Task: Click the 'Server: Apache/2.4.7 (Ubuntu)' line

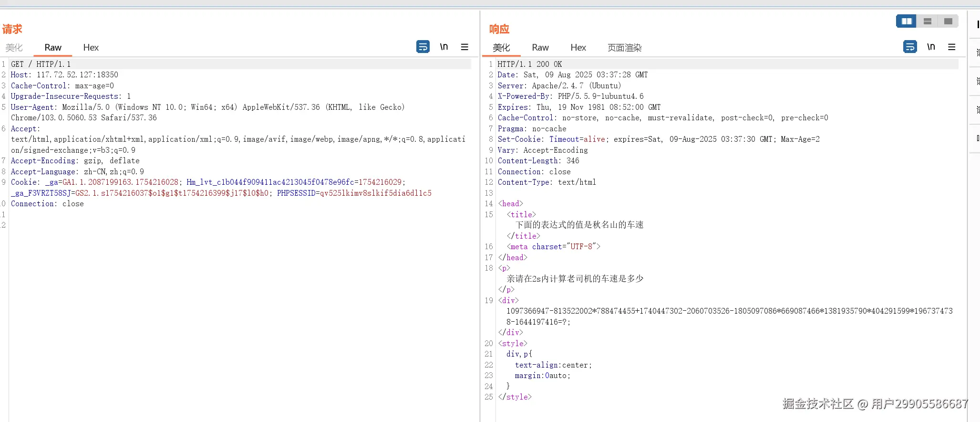Action: 559,85
